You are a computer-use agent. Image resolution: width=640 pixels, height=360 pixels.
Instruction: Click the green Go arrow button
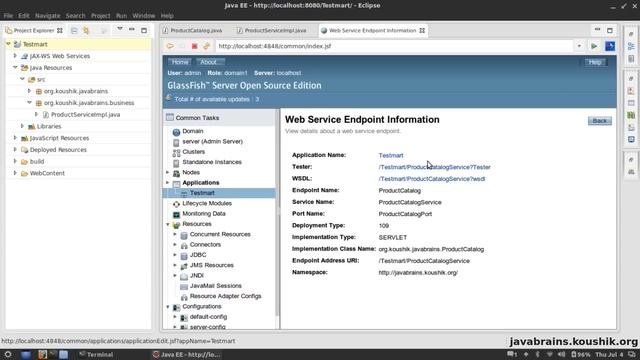[594, 46]
